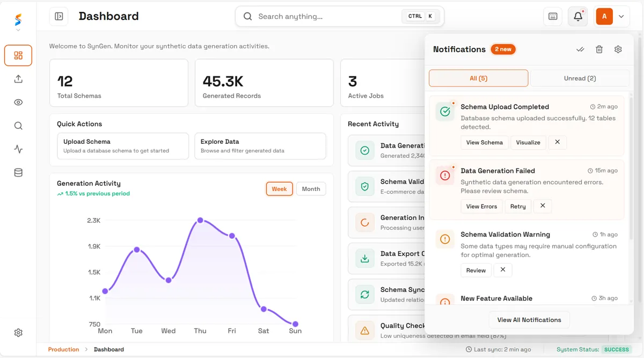The image size is (644, 358).
Task: Expand the chevron under SynGen logo
Action: click(18, 30)
